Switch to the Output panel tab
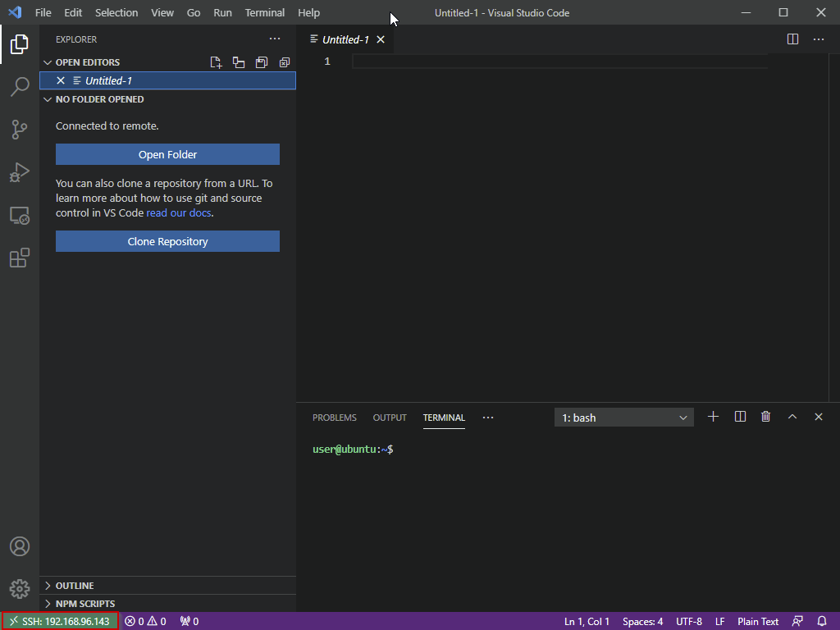The height and width of the screenshot is (630, 840). point(390,418)
